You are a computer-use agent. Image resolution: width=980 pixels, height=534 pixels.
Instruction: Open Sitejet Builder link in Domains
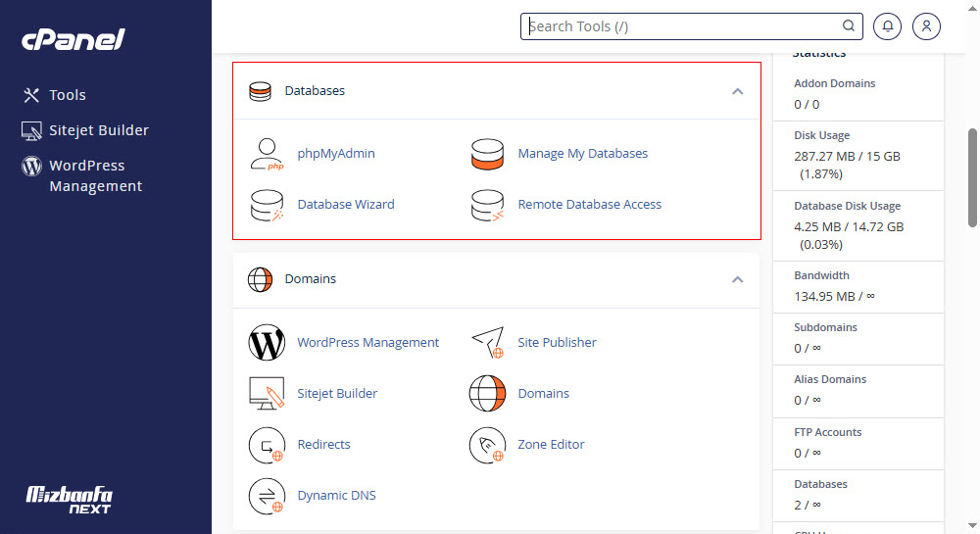coord(337,394)
